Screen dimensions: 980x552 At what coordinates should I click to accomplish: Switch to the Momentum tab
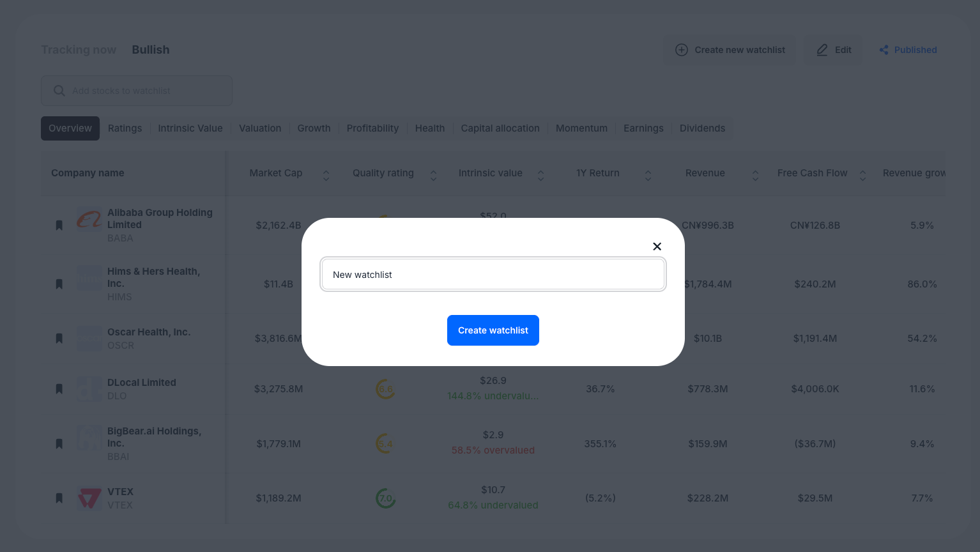(581, 128)
